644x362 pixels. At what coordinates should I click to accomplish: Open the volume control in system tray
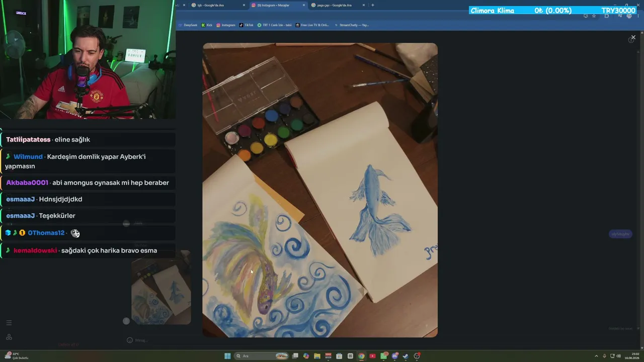618,356
